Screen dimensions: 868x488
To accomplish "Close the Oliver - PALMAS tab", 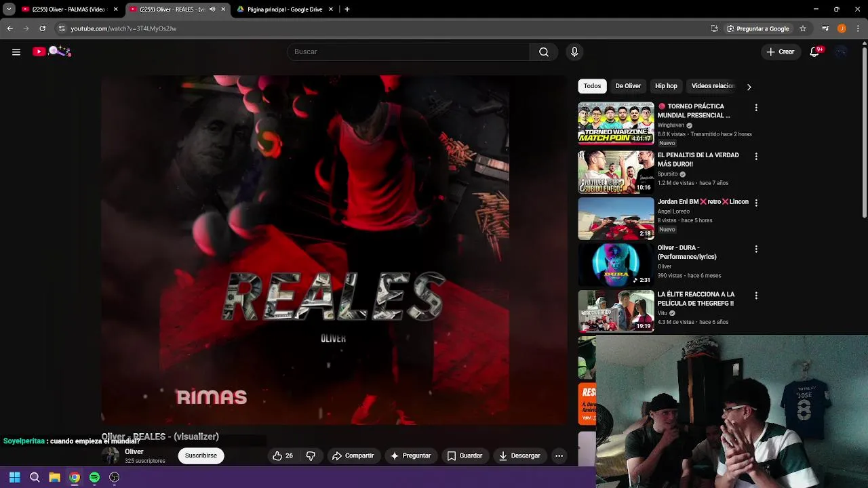I will tap(116, 9).
